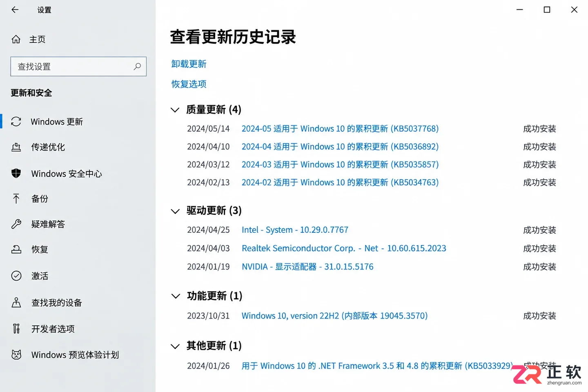Screen dimensions: 588x392
Task: Open Windows 10, version 22H2 link
Action: click(x=334, y=316)
